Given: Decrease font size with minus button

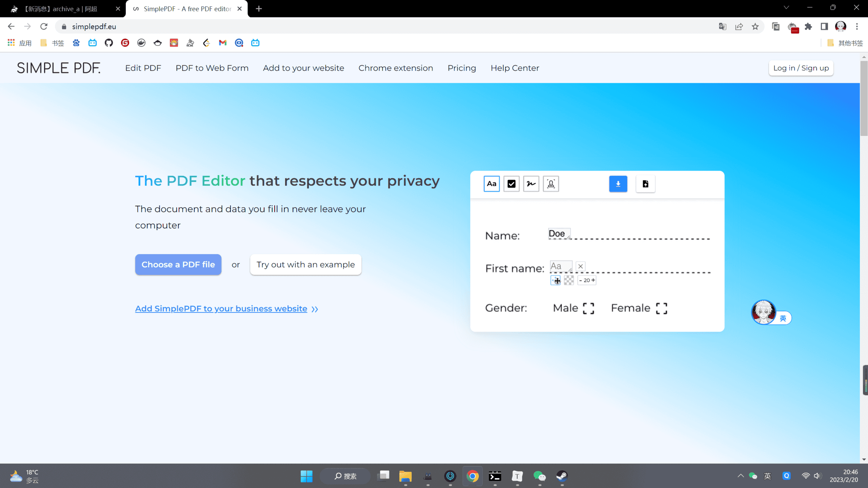Looking at the screenshot, I should (x=581, y=280).
